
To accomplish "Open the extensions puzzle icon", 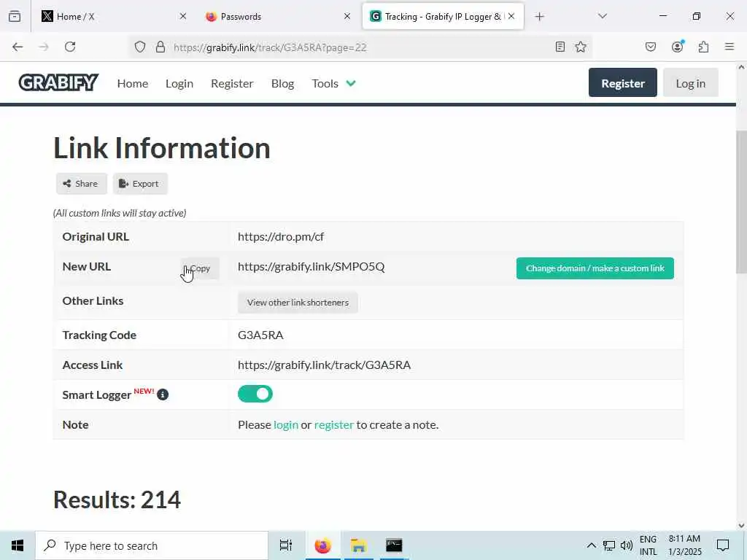I will click(703, 47).
